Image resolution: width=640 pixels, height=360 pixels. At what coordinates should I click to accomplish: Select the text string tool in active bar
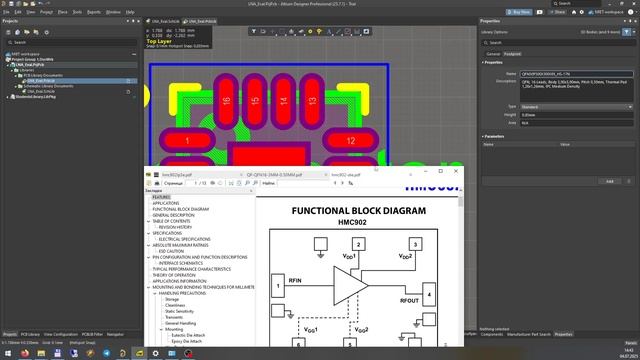pos(329,31)
